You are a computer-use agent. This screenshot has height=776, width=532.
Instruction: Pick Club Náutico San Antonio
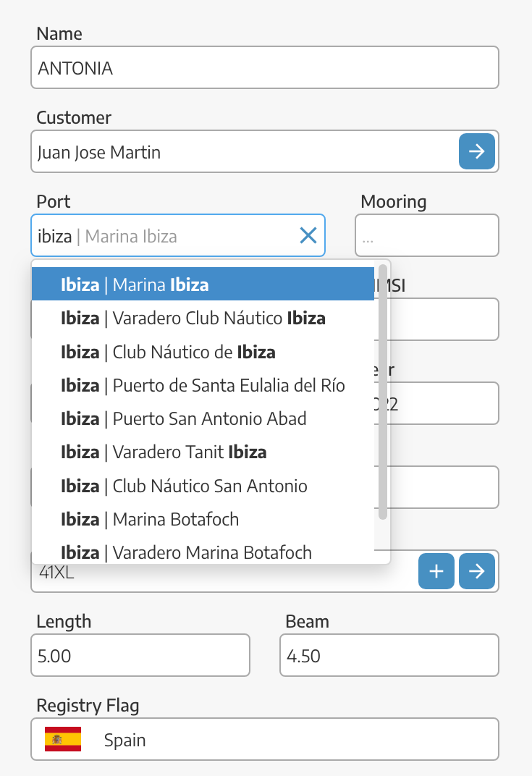[x=203, y=486]
